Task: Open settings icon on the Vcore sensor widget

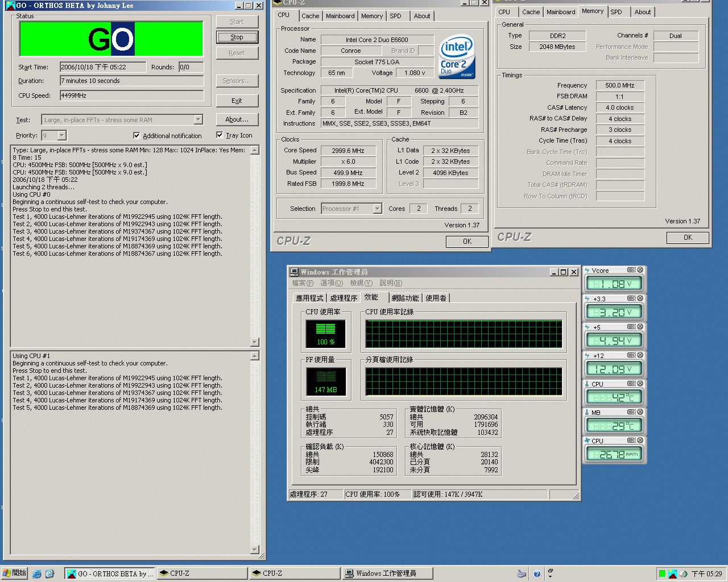Action: click(631, 270)
